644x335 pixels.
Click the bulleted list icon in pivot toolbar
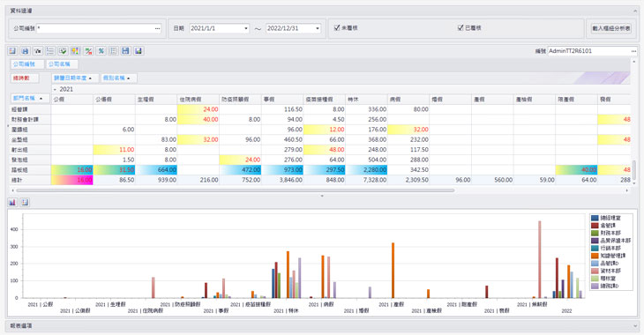click(x=50, y=51)
